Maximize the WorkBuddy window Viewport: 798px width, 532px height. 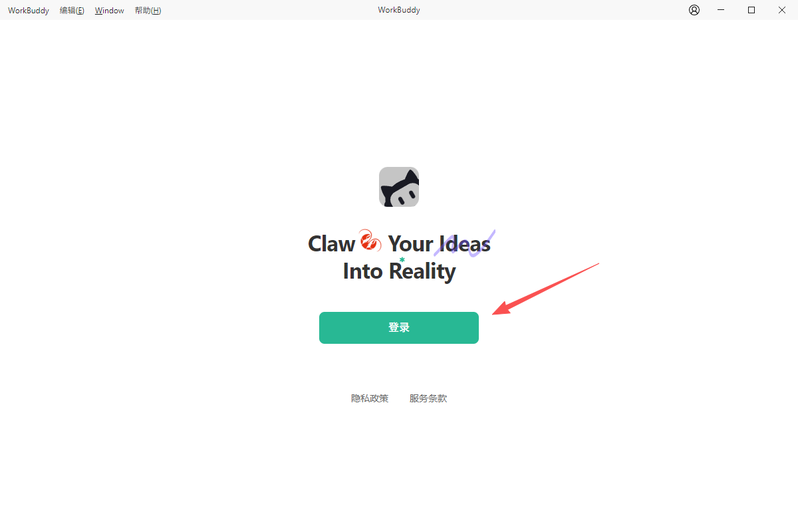(751, 10)
